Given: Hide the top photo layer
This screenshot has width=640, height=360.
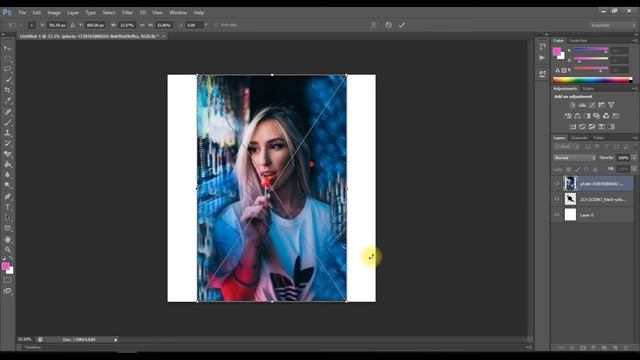Looking at the screenshot, I should [557, 184].
